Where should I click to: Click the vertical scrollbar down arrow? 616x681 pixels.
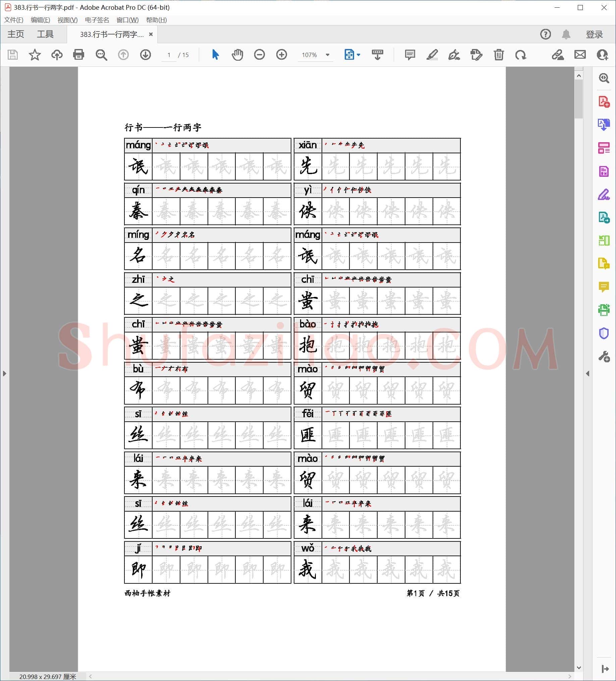pyautogui.click(x=579, y=668)
